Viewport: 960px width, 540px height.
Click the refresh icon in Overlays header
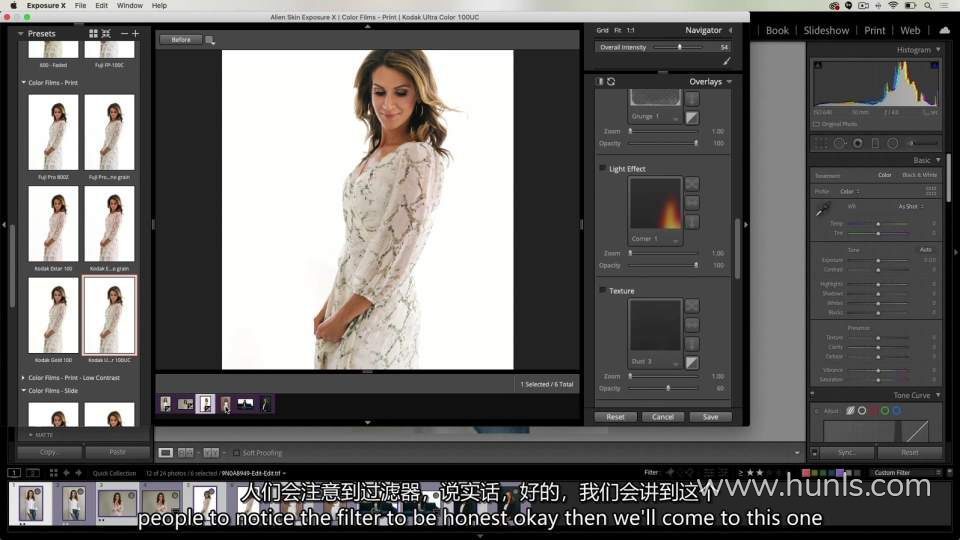(x=611, y=82)
